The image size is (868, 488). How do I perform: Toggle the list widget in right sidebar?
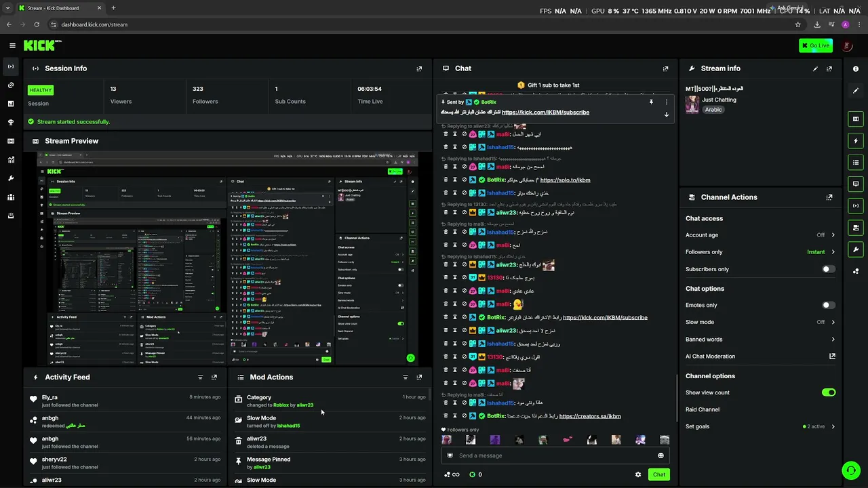[856, 163]
